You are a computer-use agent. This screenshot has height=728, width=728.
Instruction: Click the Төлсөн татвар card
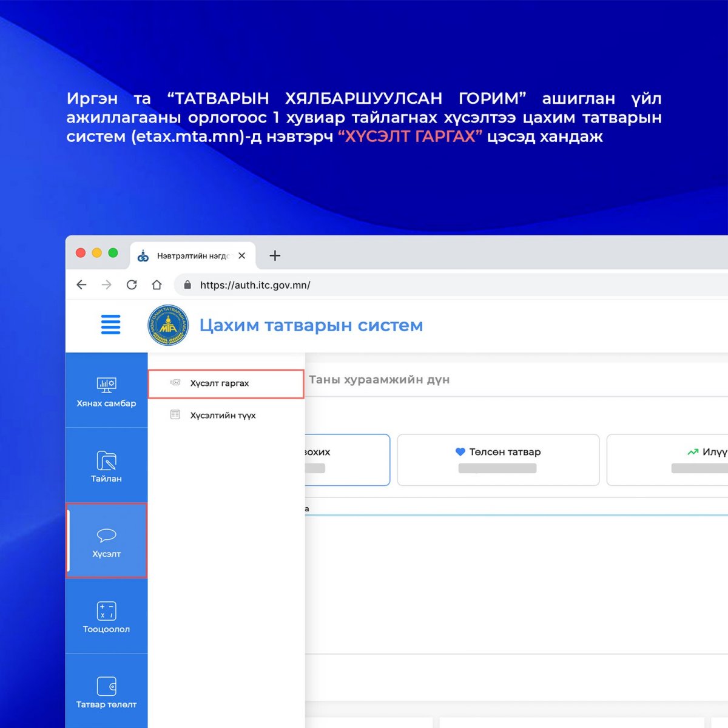[x=497, y=460]
